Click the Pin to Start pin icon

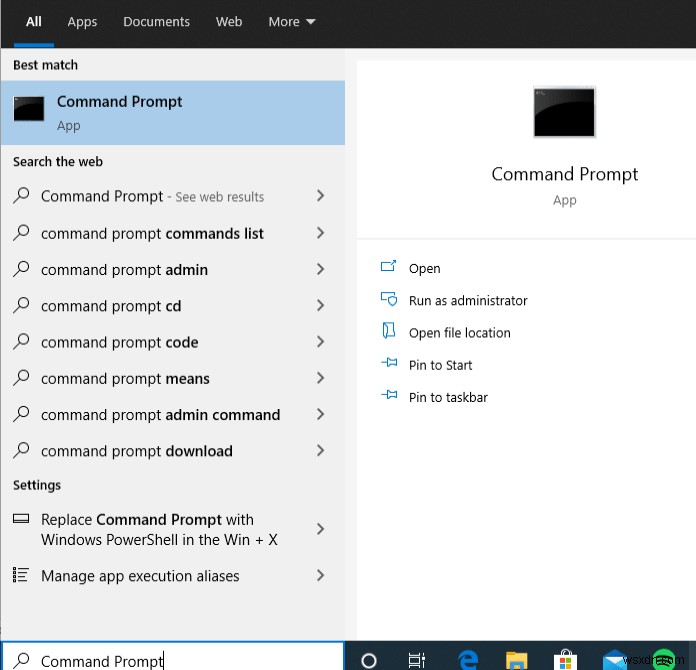coord(389,363)
